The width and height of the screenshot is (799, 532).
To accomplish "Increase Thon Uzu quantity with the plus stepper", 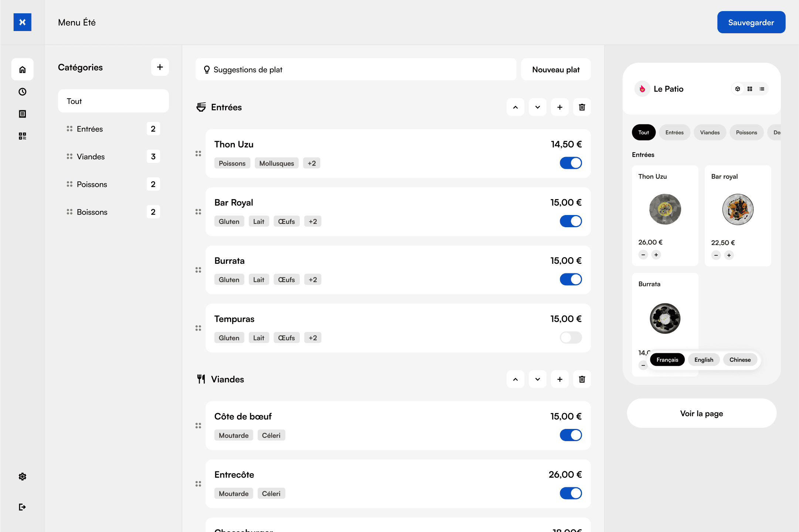I will pos(656,255).
